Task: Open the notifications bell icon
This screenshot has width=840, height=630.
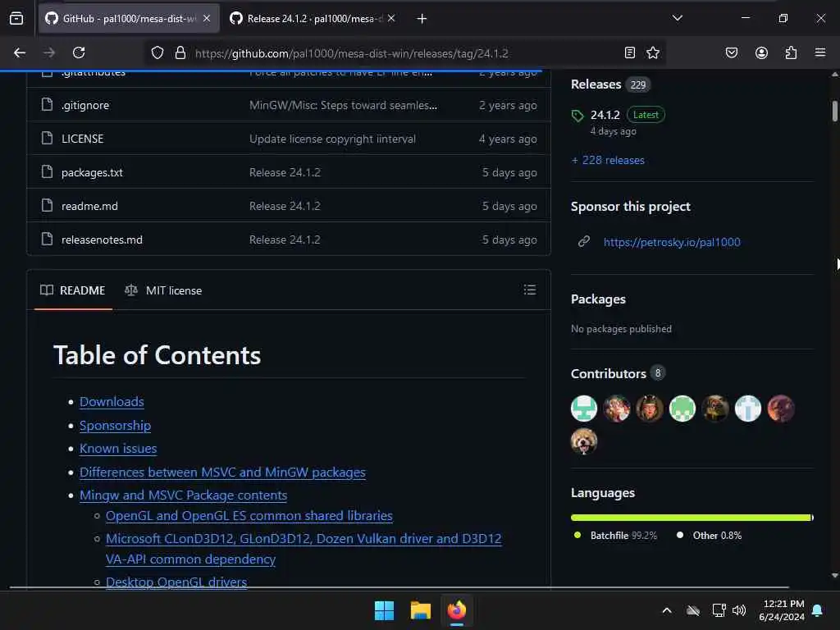Action: pyautogui.click(x=818, y=610)
